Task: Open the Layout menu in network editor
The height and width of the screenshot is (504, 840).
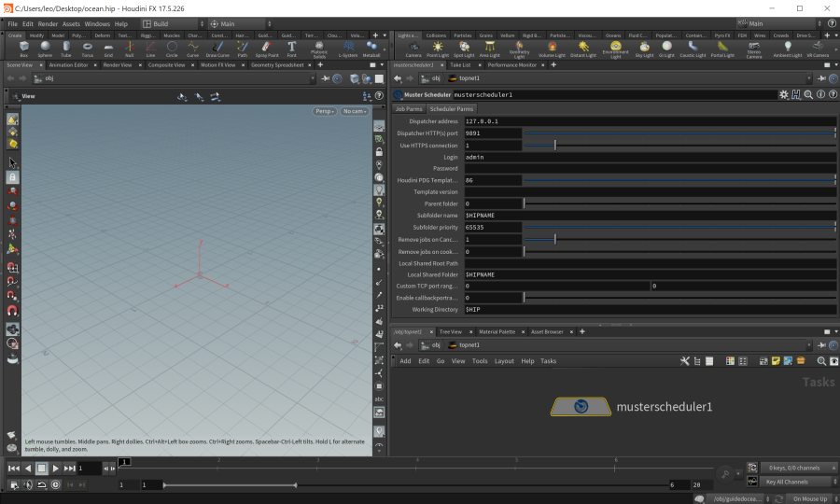Action: tap(504, 361)
